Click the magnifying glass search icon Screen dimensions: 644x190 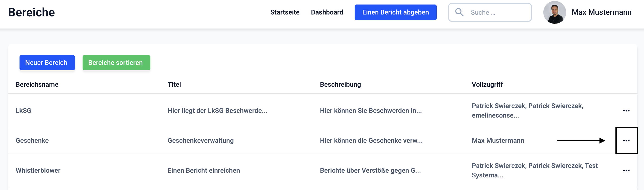click(x=459, y=12)
